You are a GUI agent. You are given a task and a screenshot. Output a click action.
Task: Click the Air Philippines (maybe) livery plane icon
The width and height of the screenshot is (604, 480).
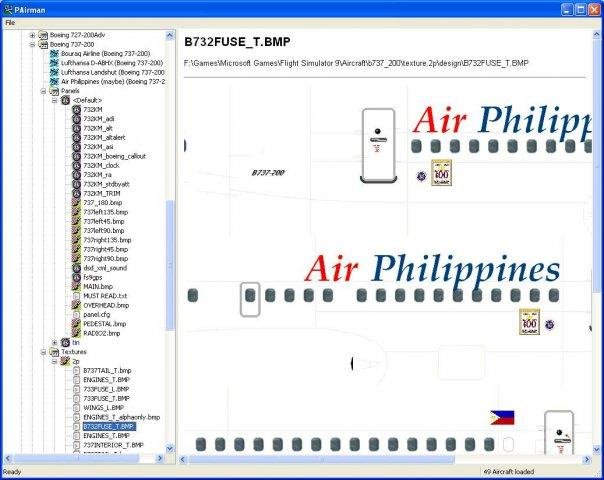[54, 82]
